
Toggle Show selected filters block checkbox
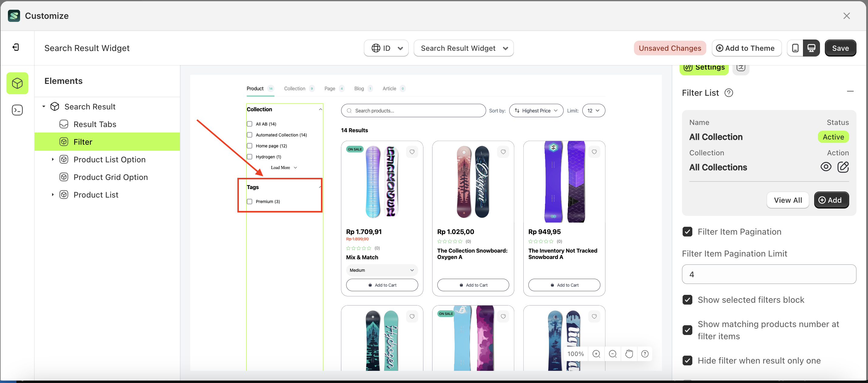pyautogui.click(x=687, y=300)
